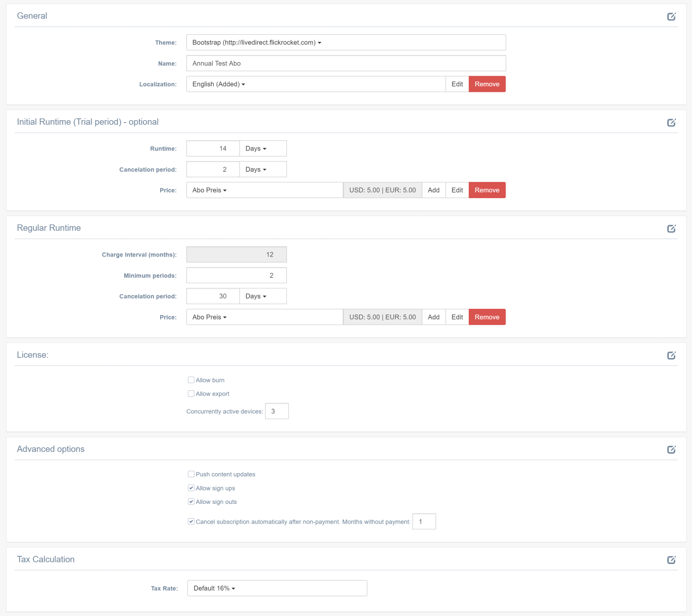Open the Regular Runtime section edit icon
The width and height of the screenshot is (692, 616).
671,229
